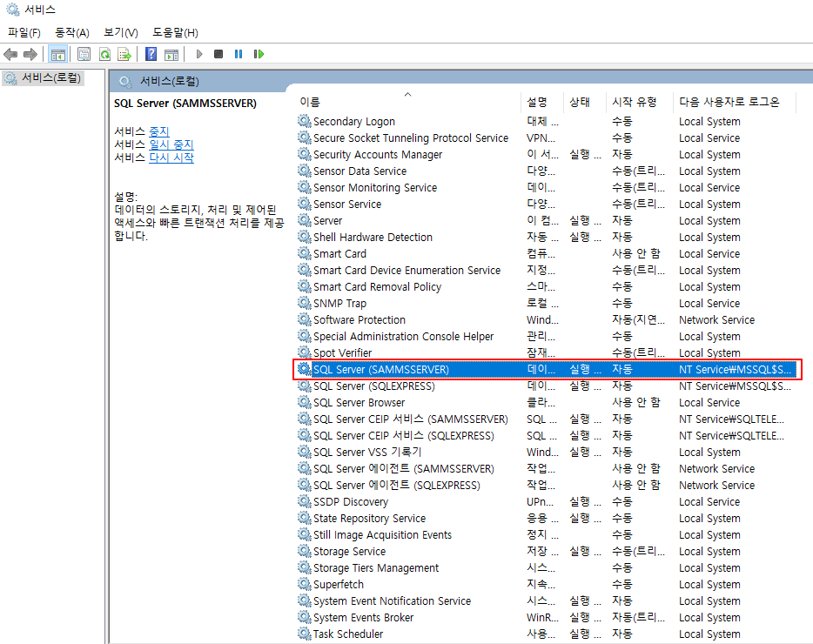Click the gear icon of Smart Card row
This screenshot has height=644, width=813.
pyautogui.click(x=305, y=253)
